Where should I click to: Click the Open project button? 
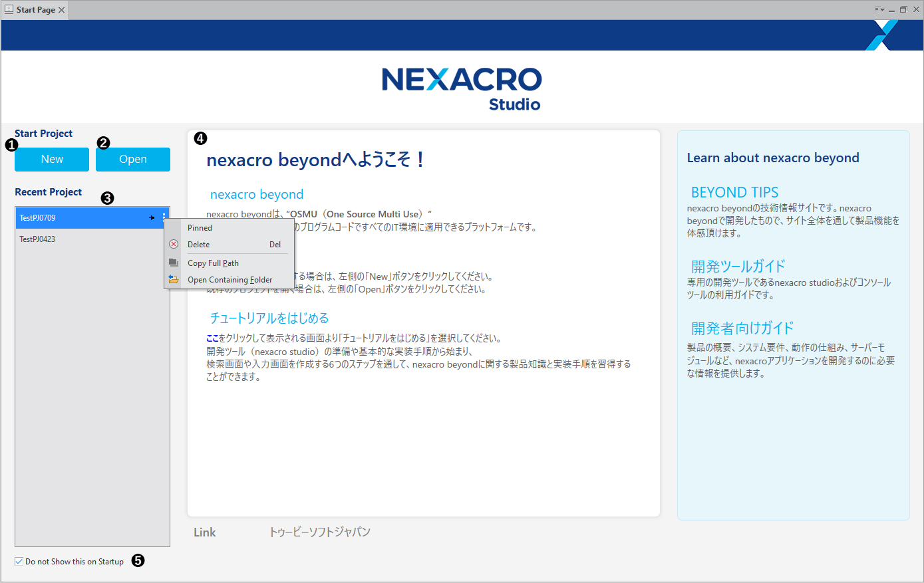coord(133,160)
